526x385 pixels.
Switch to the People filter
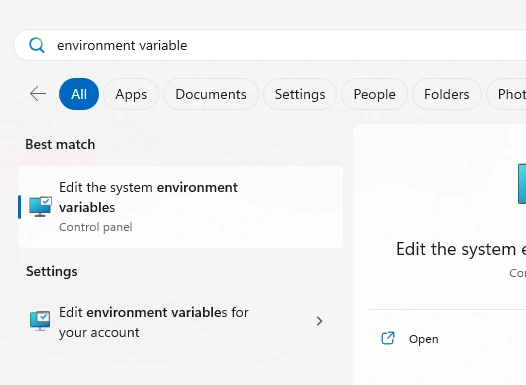(x=374, y=94)
